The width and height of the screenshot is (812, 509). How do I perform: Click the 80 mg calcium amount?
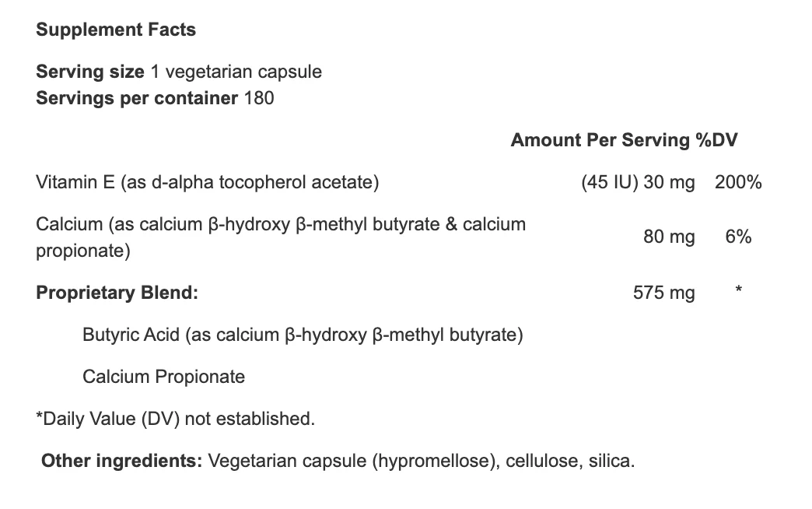coord(669,237)
